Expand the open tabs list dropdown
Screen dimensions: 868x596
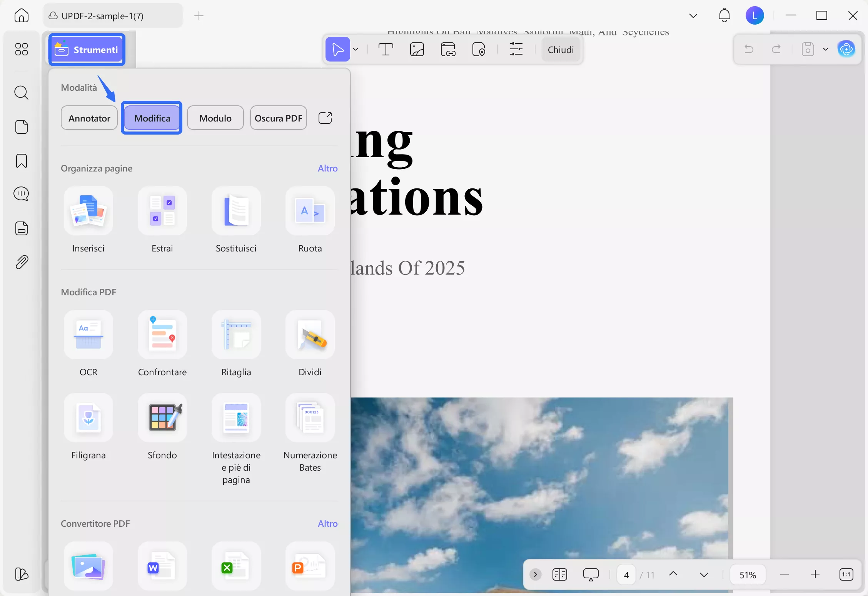[x=693, y=15]
